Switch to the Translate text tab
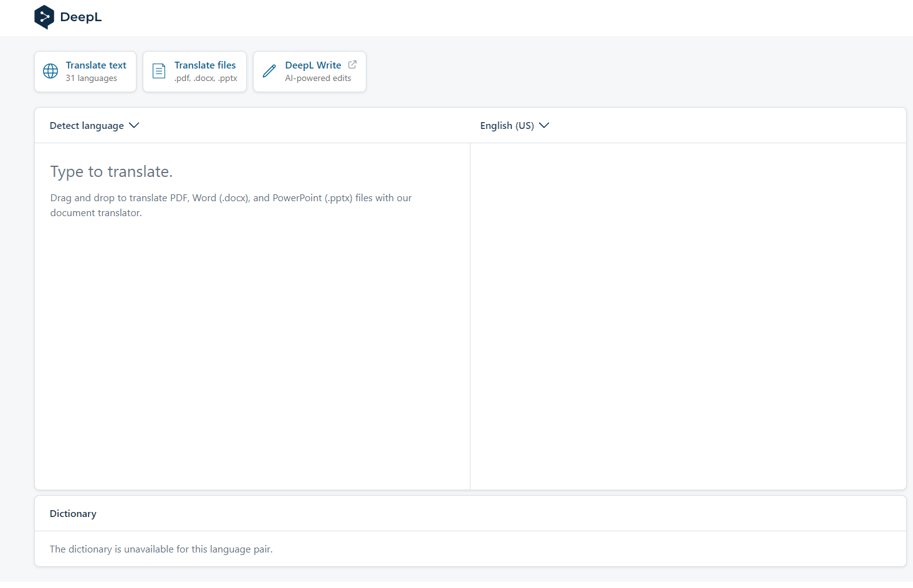 pos(85,72)
